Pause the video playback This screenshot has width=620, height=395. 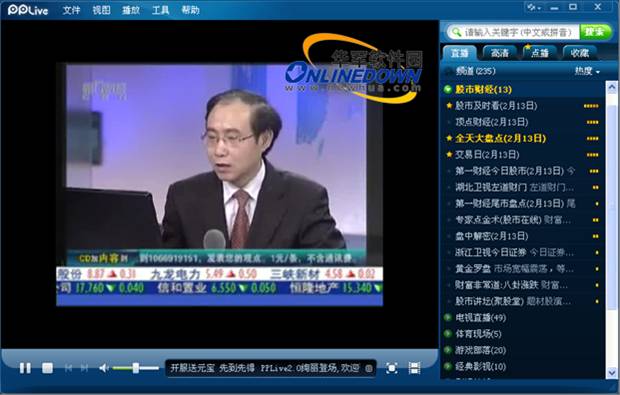(25, 369)
